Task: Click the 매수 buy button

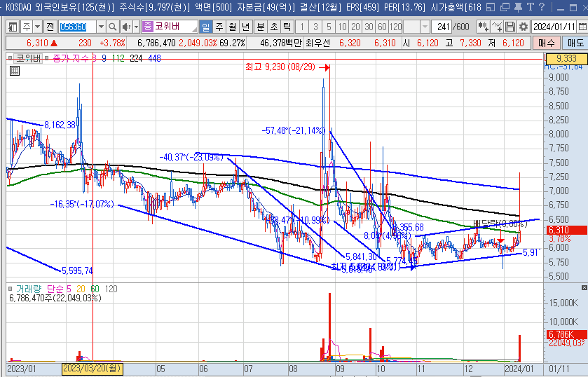Action: [x=547, y=43]
